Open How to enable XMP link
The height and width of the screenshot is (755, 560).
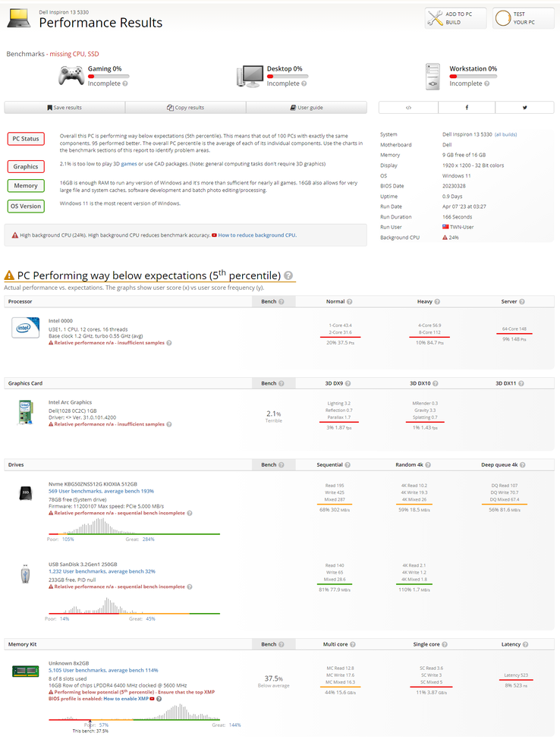(126, 699)
